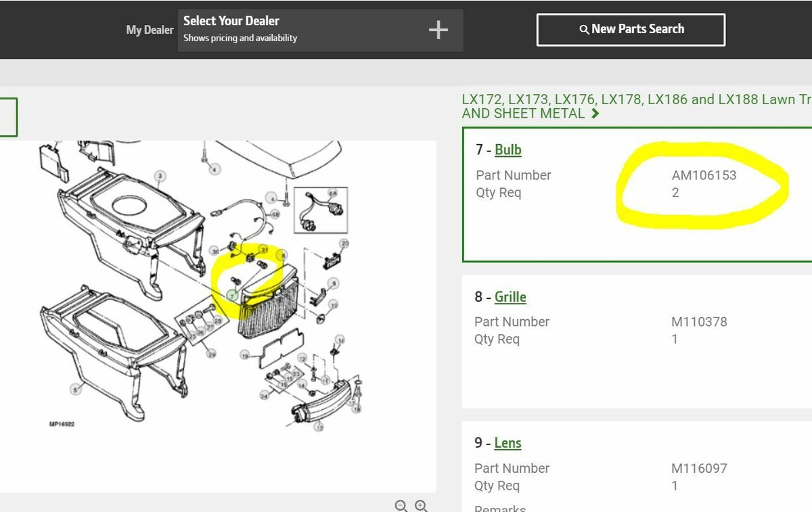The width and height of the screenshot is (812, 512).
Task: Open the 8 - Grille part link
Action: (x=510, y=297)
